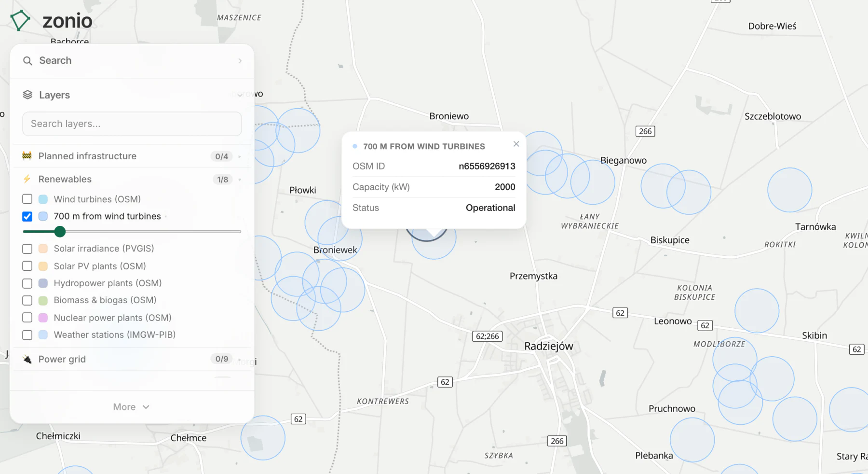Click the Renewables lightning bolt icon
The width and height of the screenshot is (868, 474).
pyautogui.click(x=27, y=179)
